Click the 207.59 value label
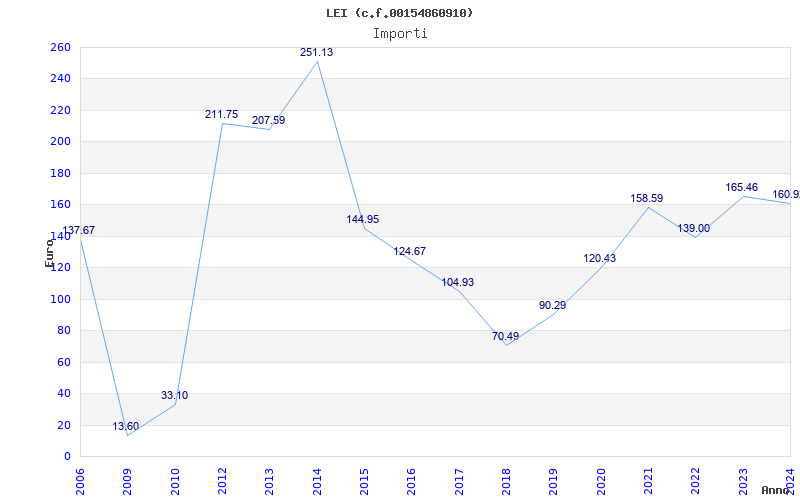Screen dimensions: 800x500 [x=268, y=120]
